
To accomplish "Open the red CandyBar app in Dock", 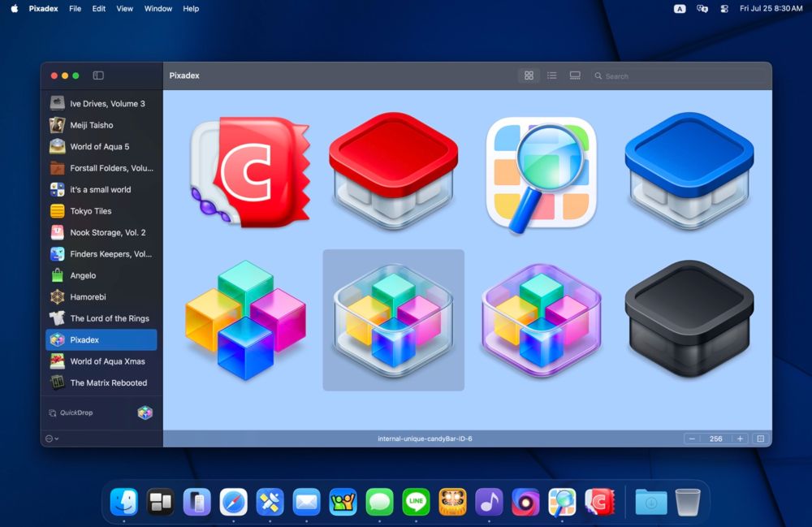I will [x=599, y=502].
